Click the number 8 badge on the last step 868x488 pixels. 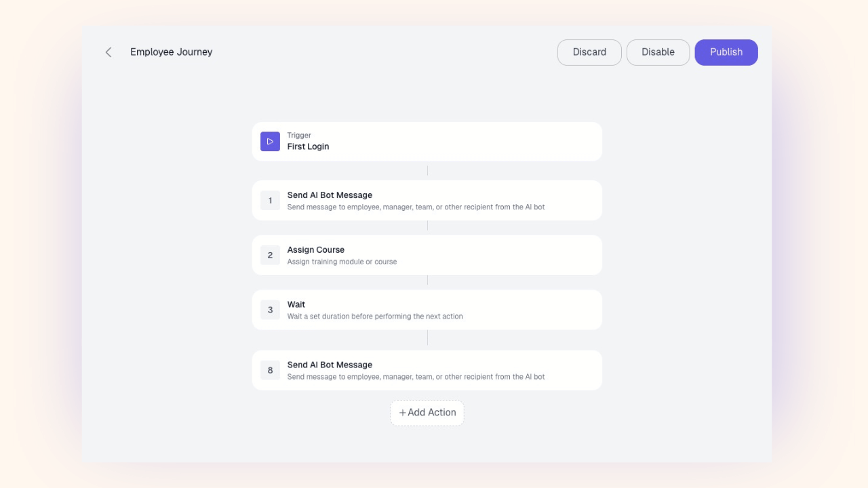pos(270,370)
